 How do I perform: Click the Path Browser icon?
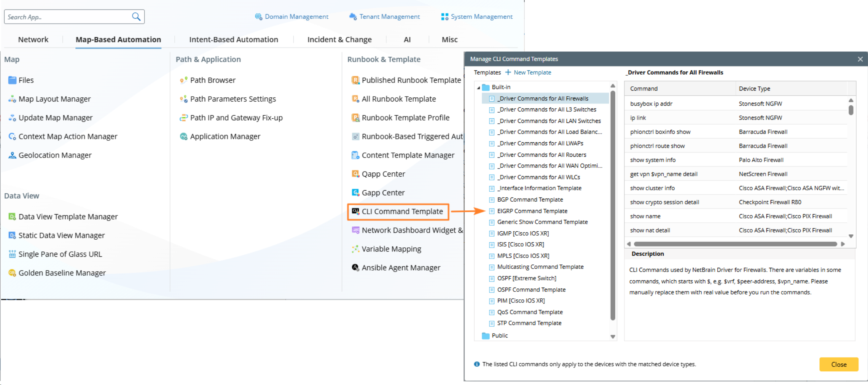click(x=183, y=80)
